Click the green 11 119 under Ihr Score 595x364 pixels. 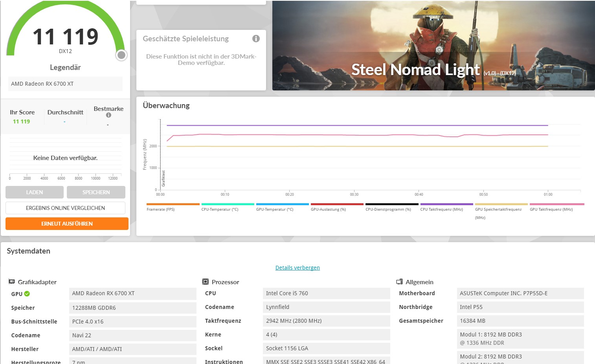21,121
